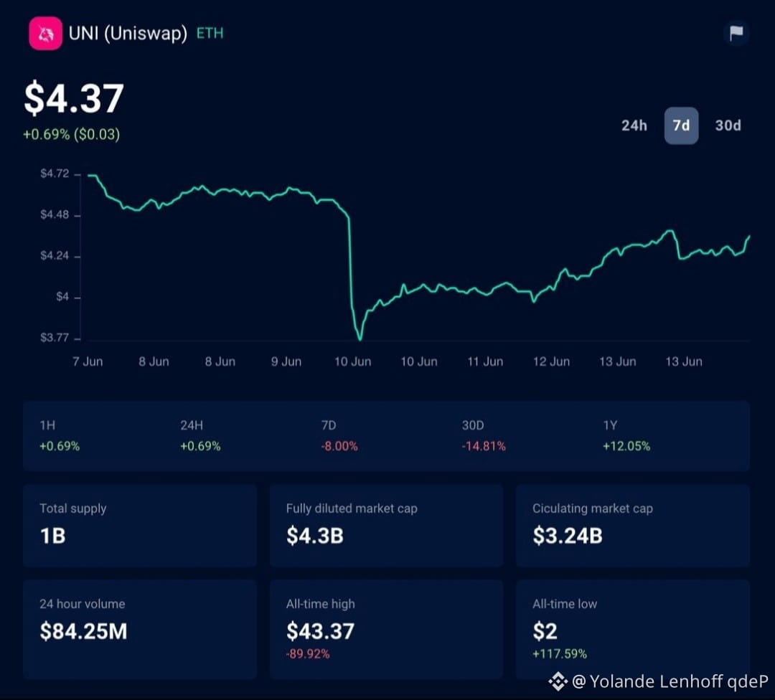Click the 12 Jun x-axis label
775x700 pixels.
click(552, 361)
